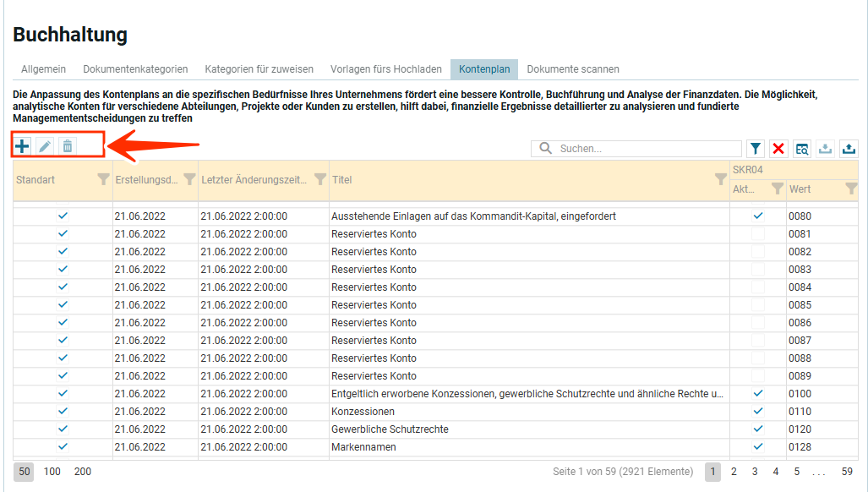The width and height of the screenshot is (868, 492).
Task: Click the greyed download tray icon
Action: 825,149
